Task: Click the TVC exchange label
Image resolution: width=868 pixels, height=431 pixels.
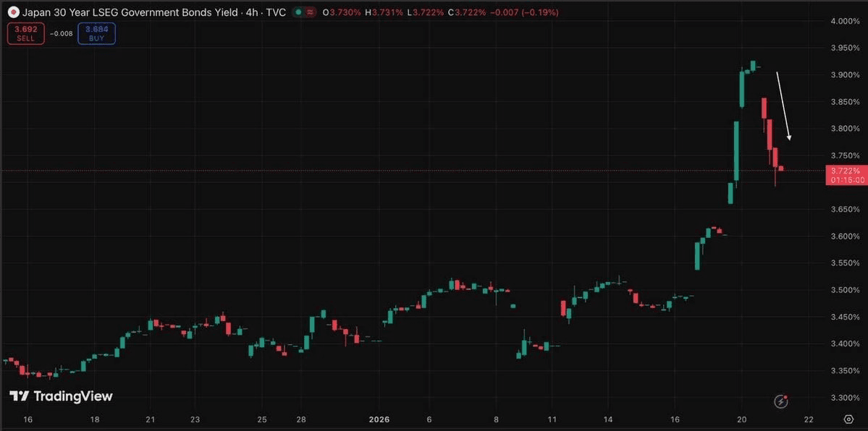Action: [277, 13]
